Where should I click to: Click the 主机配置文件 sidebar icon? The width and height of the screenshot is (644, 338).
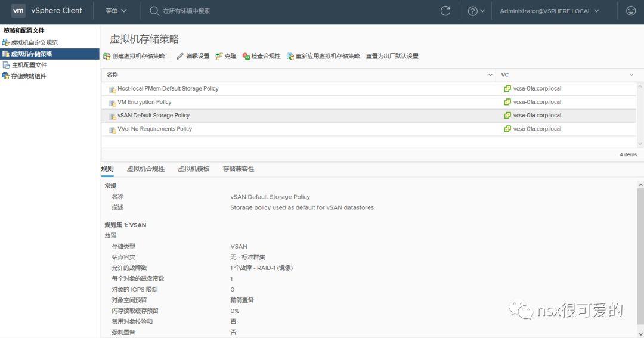click(6, 65)
